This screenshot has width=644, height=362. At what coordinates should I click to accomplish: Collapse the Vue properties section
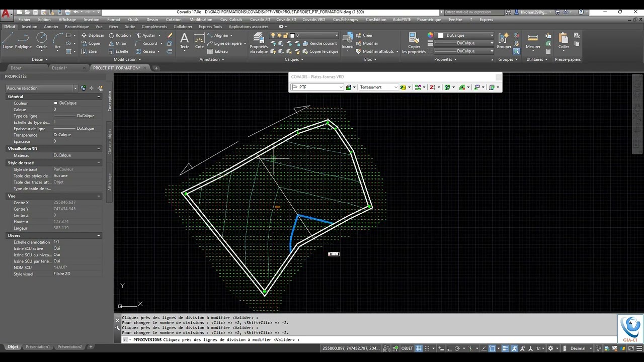[x=99, y=196]
